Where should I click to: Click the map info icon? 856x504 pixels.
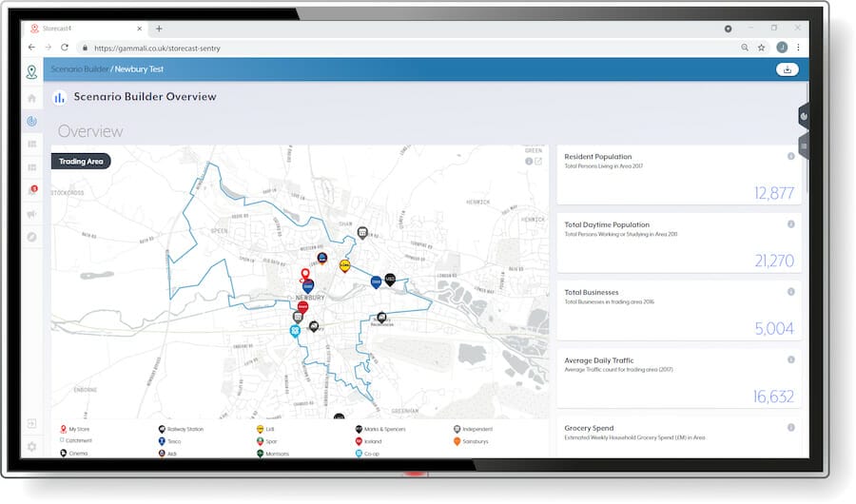pyautogui.click(x=529, y=161)
